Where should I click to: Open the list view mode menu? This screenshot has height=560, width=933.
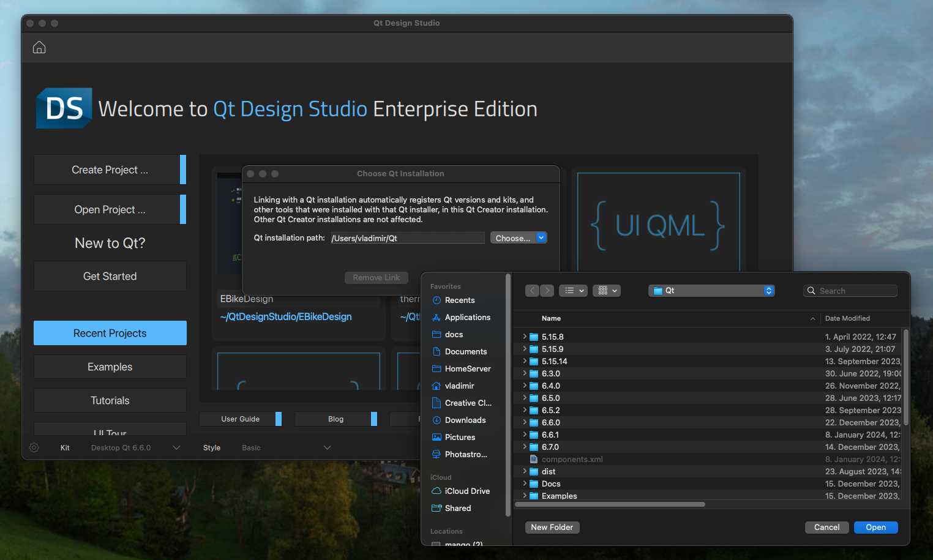[574, 291]
